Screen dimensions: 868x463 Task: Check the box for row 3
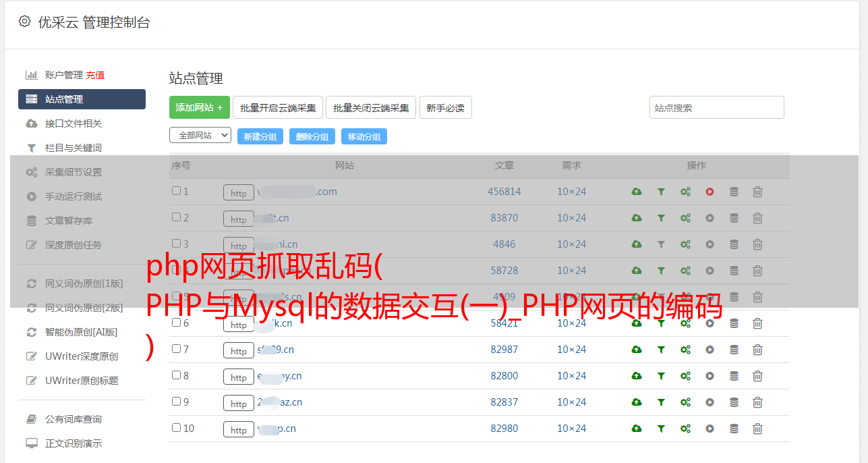tap(176, 244)
